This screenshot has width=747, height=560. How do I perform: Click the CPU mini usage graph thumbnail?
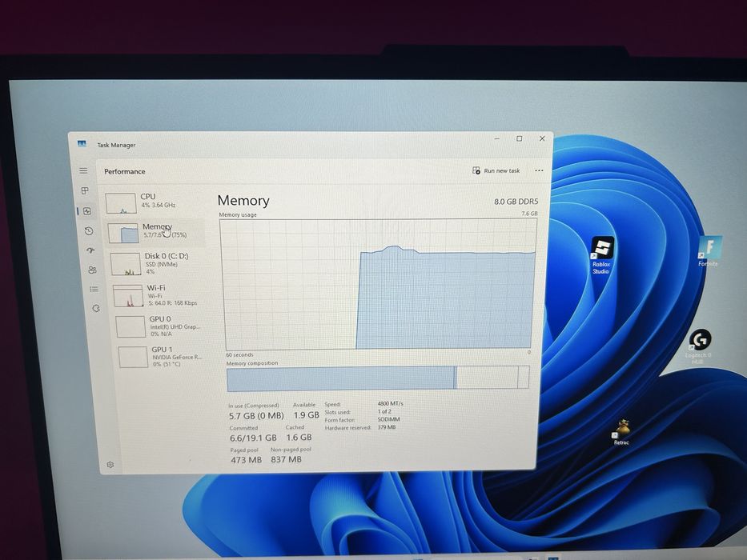point(121,203)
